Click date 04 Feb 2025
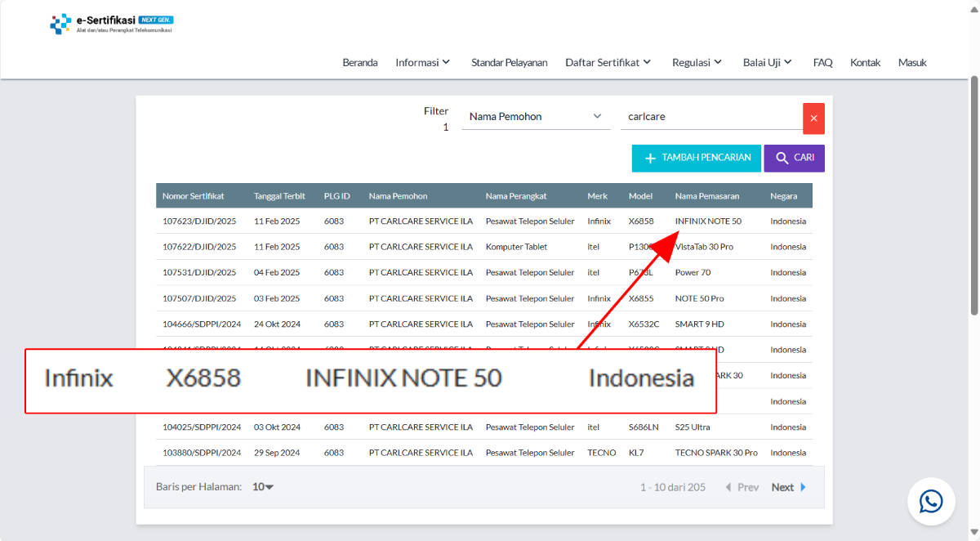Image resolution: width=980 pixels, height=541 pixels. (277, 273)
